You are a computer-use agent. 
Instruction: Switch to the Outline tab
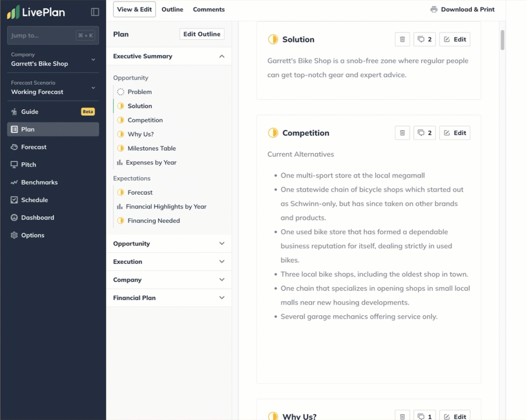click(x=172, y=9)
